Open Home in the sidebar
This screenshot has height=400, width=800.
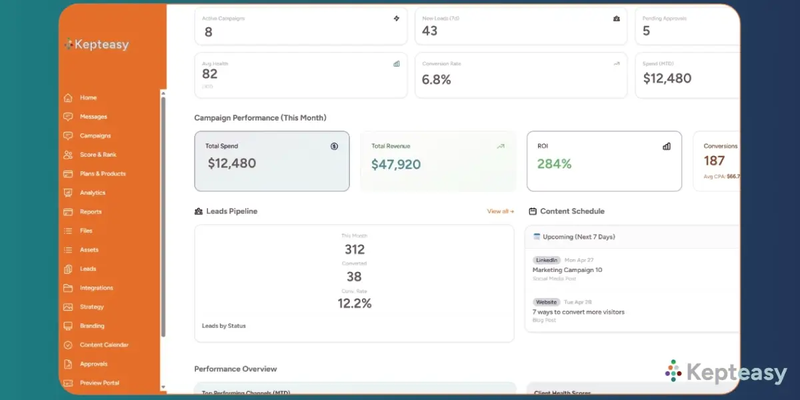[88, 97]
